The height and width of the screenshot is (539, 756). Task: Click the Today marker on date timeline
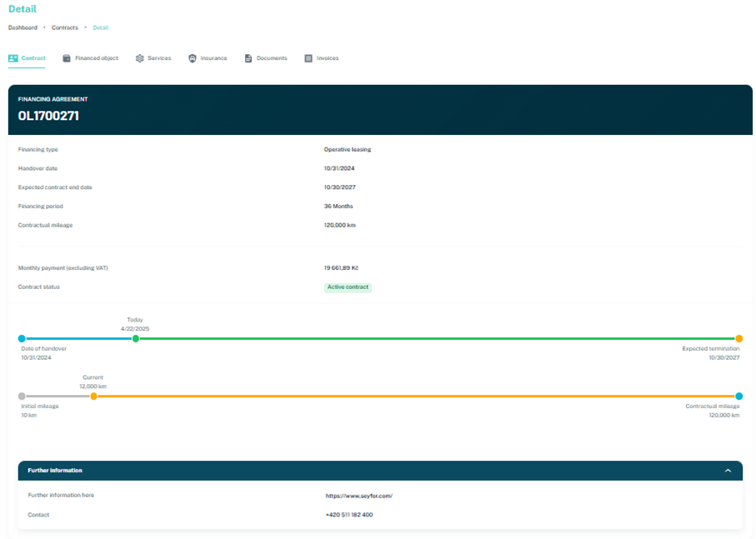(136, 339)
